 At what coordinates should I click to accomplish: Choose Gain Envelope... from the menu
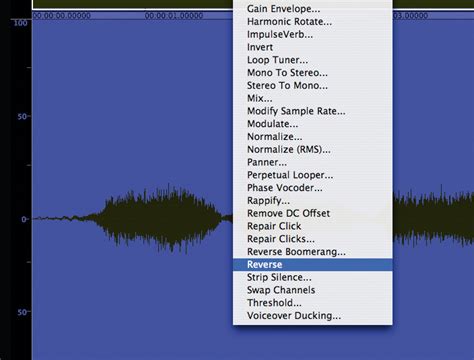point(312,9)
